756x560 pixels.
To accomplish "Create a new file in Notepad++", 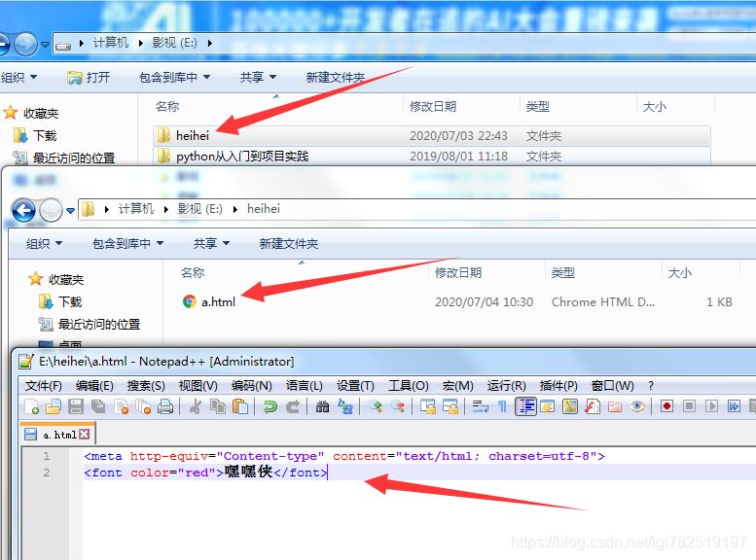I will pyautogui.click(x=32, y=406).
